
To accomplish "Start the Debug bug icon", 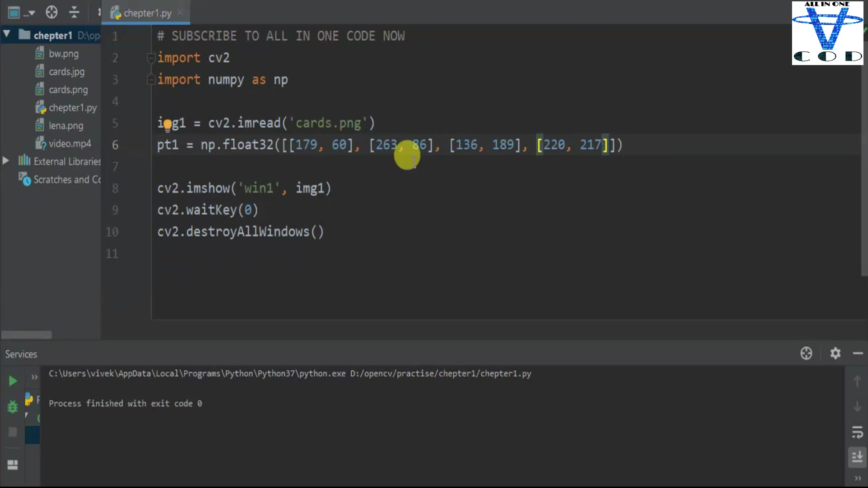I will (13, 407).
